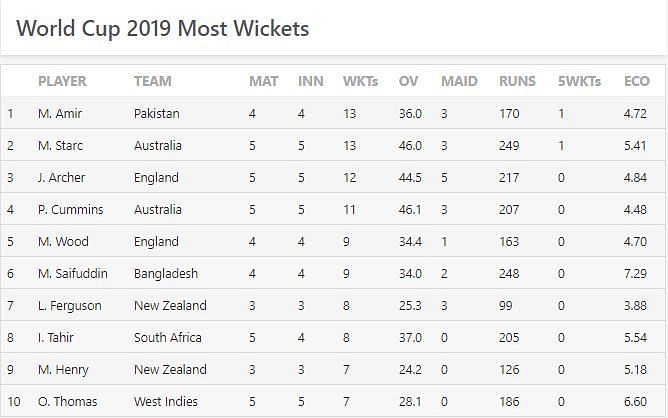The width and height of the screenshot is (668, 418).
Task: Sort table by WKTs column header
Action: [x=360, y=81]
